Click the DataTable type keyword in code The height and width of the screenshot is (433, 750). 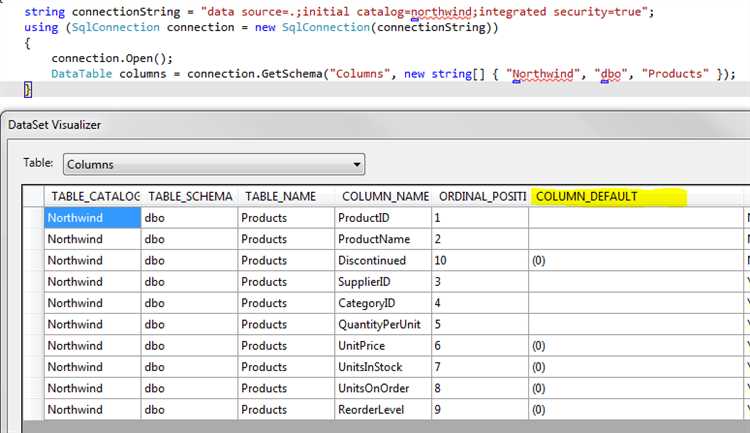click(x=81, y=74)
